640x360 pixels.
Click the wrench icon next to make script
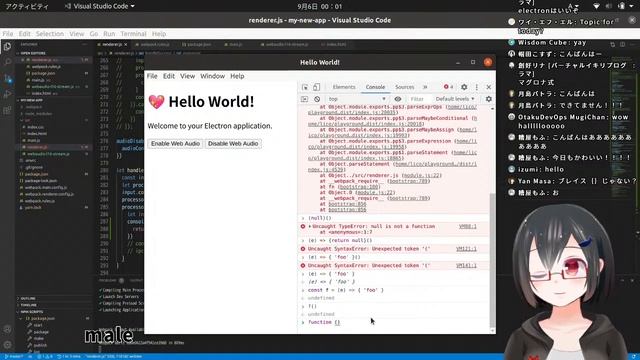[30, 338]
